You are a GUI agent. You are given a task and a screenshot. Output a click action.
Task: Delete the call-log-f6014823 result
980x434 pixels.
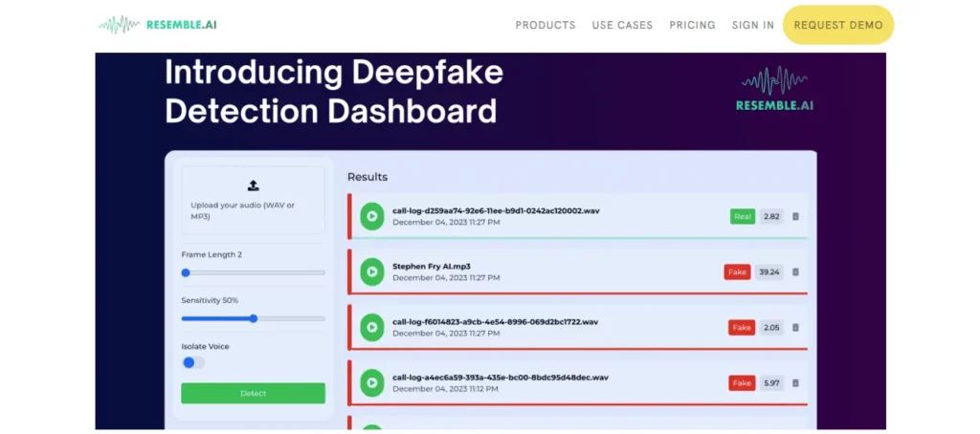point(795,327)
